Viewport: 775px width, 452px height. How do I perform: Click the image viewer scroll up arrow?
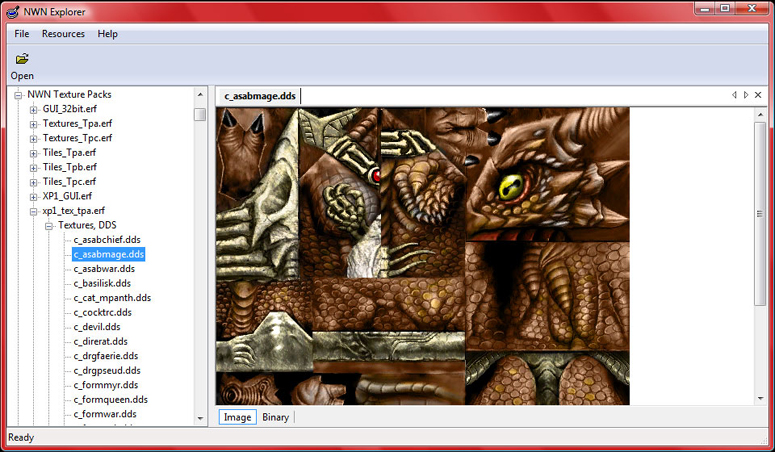pyautogui.click(x=760, y=115)
